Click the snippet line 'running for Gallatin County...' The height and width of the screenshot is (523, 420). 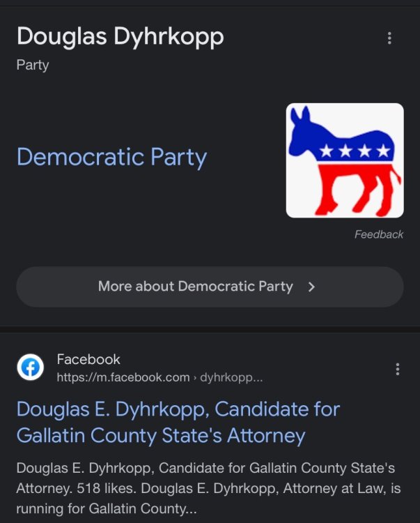click(107, 508)
